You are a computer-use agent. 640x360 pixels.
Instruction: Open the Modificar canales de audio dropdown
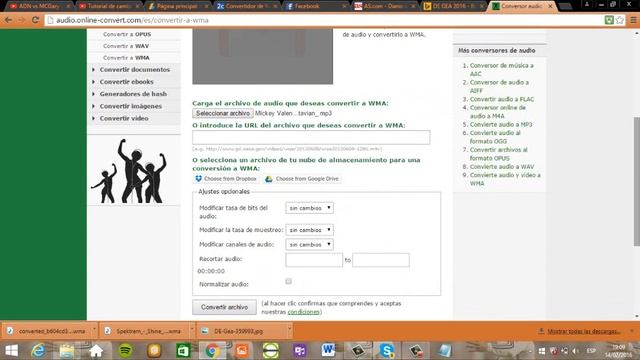(309, 244)
